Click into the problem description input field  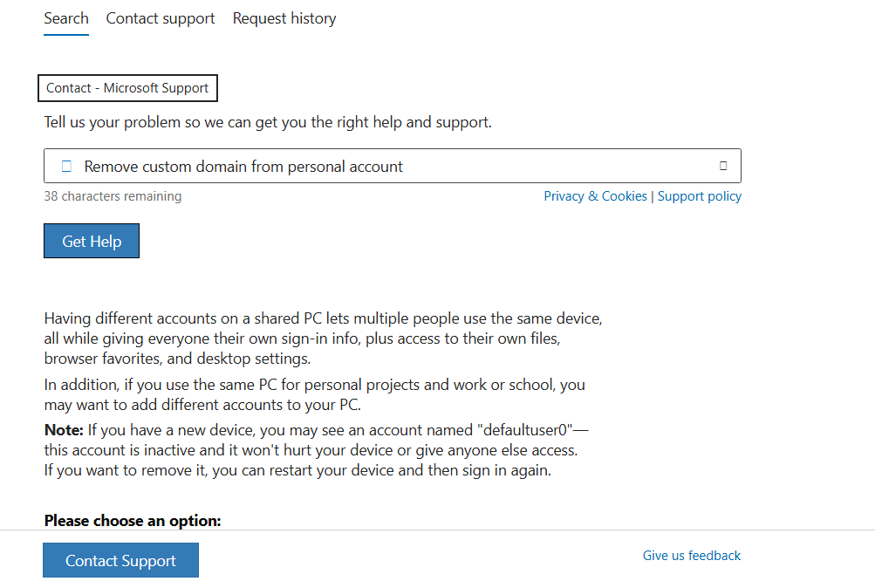pos(393,166)
